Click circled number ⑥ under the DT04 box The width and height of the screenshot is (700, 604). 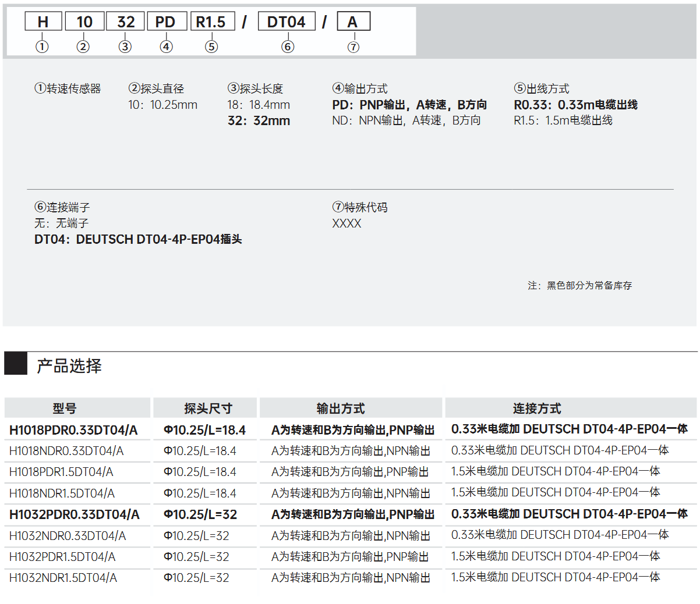(x=288, y=47)
